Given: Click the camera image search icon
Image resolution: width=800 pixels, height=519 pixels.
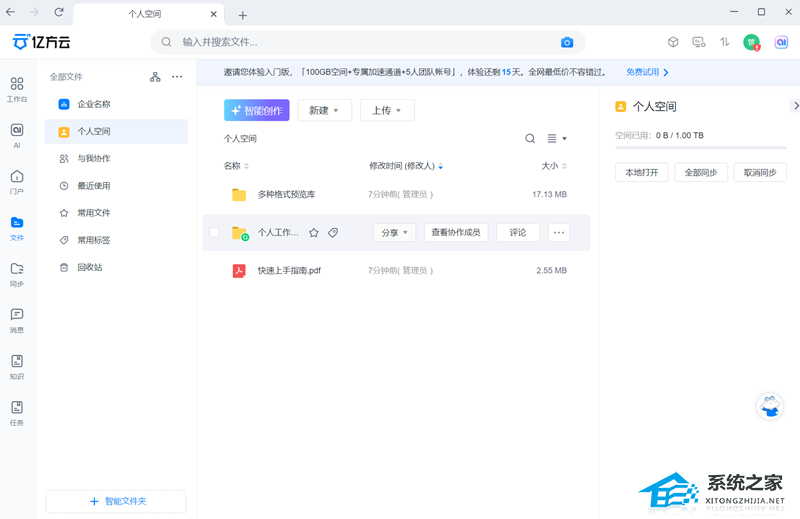Looking at the screenshot, I should pyautogui.click(x=567, y=42).
